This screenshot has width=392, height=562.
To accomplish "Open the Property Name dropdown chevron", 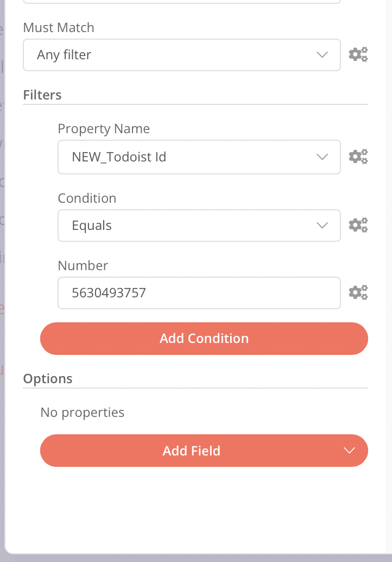I will pyautogui.click(x=322, y=157).
